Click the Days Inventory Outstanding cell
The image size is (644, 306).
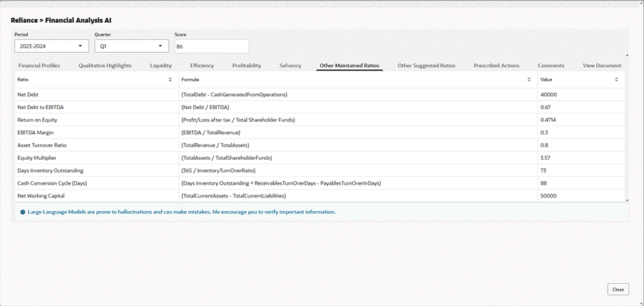pos(96,170)
